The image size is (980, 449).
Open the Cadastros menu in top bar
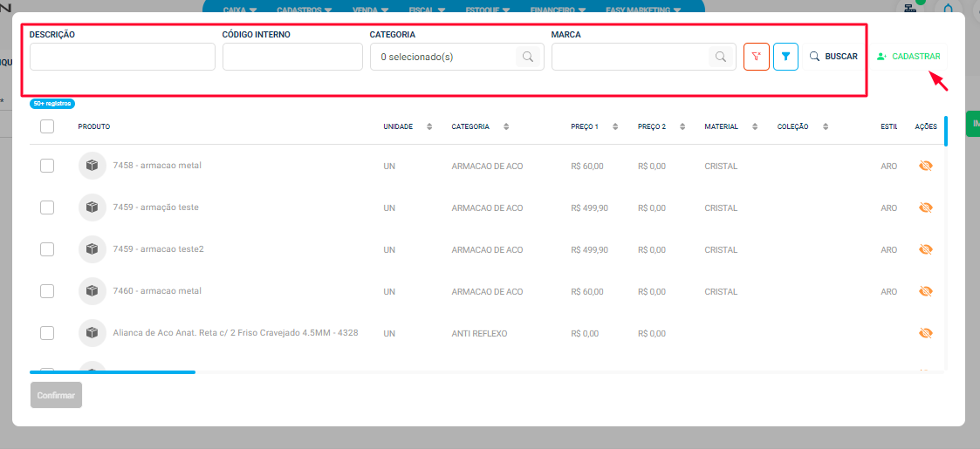303,10
